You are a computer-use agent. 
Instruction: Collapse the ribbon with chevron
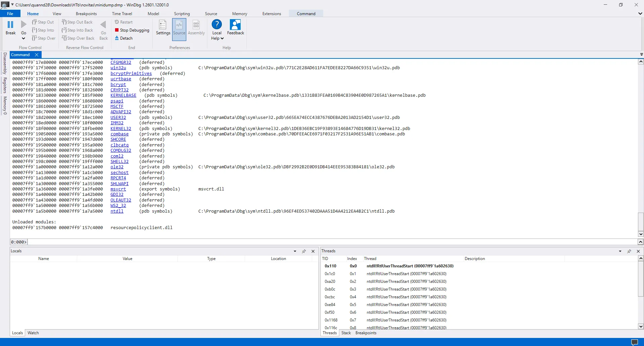(640, 14)
